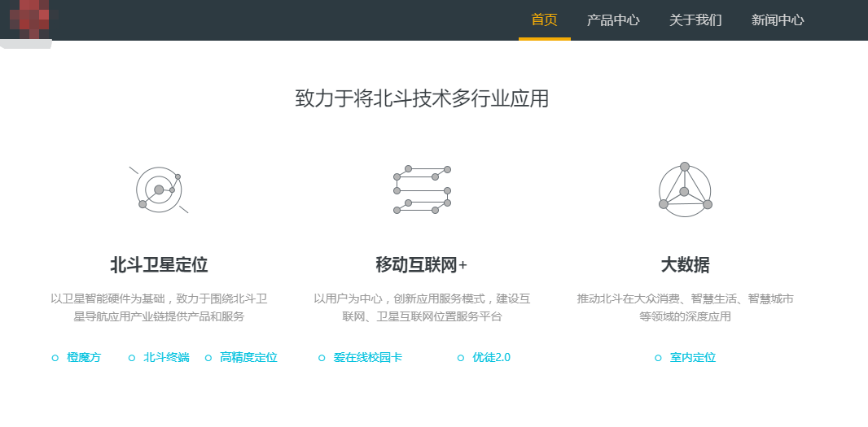The width and height of the screenshot is (868, 427).
Task: Go to the 关于我们 page
Action: coord(695,20)
